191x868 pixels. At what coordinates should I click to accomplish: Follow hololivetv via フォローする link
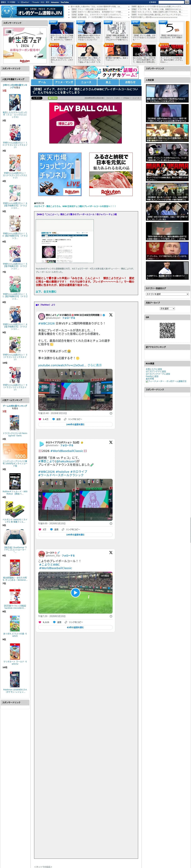click(67, 445)
